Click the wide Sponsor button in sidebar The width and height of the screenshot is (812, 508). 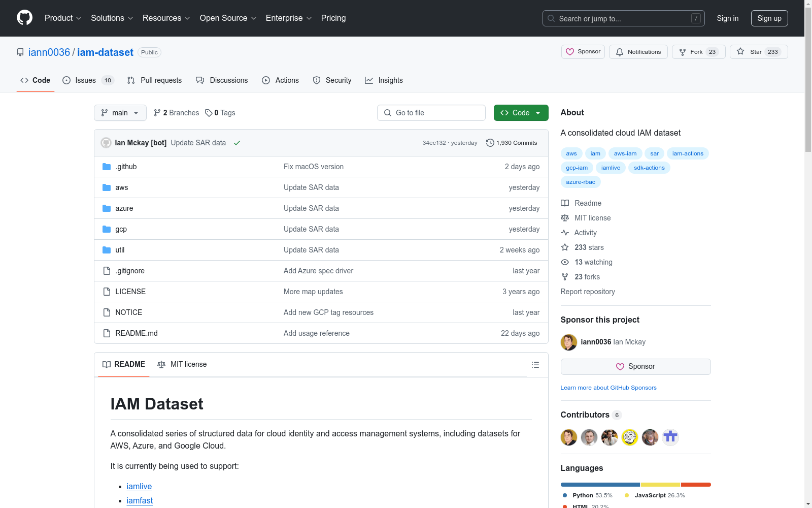click(x=635, y=367)
